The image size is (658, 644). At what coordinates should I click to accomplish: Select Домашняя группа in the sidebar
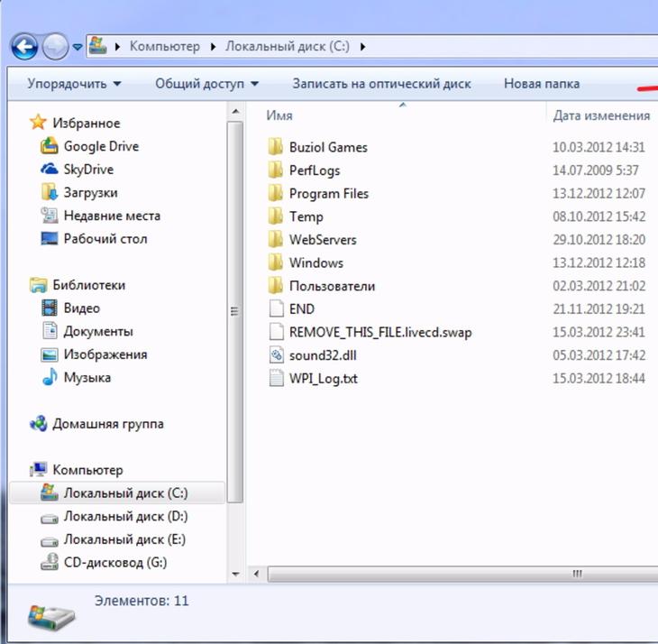(96, 424)
